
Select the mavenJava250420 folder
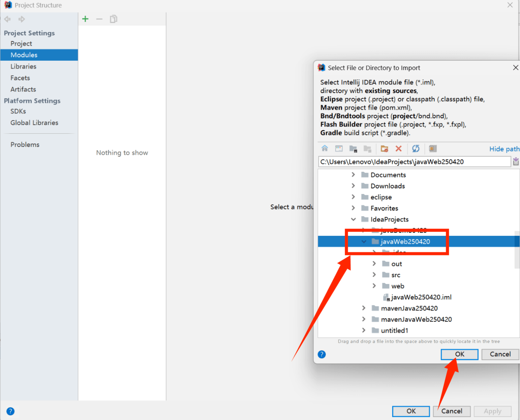409,308
